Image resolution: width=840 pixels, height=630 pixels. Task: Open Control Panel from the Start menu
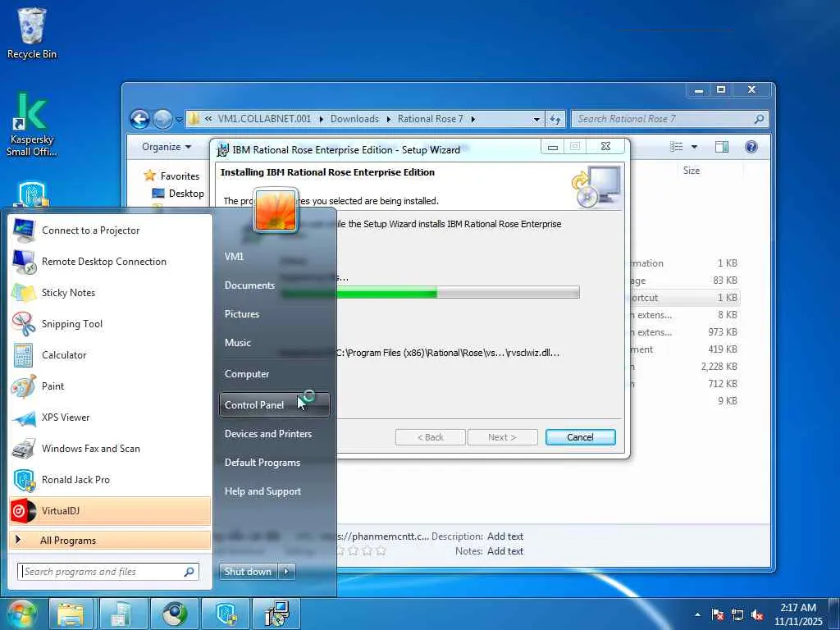(274, 405)
